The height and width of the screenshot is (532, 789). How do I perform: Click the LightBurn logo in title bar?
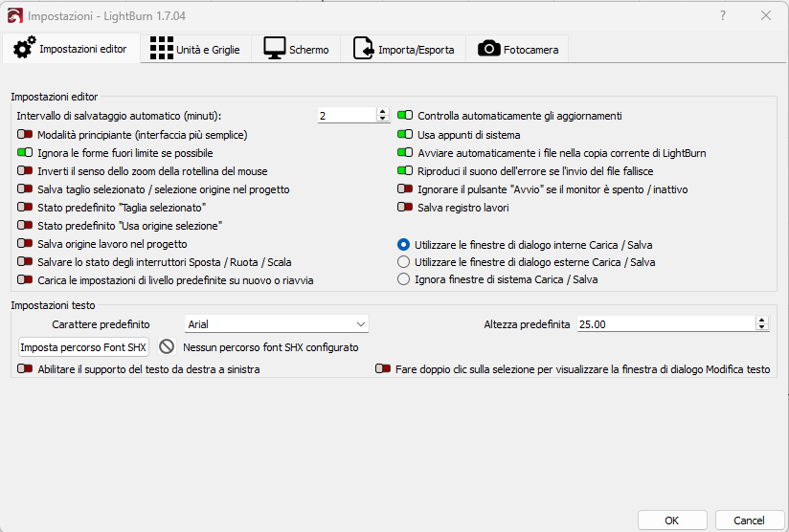tap(14, 15)
